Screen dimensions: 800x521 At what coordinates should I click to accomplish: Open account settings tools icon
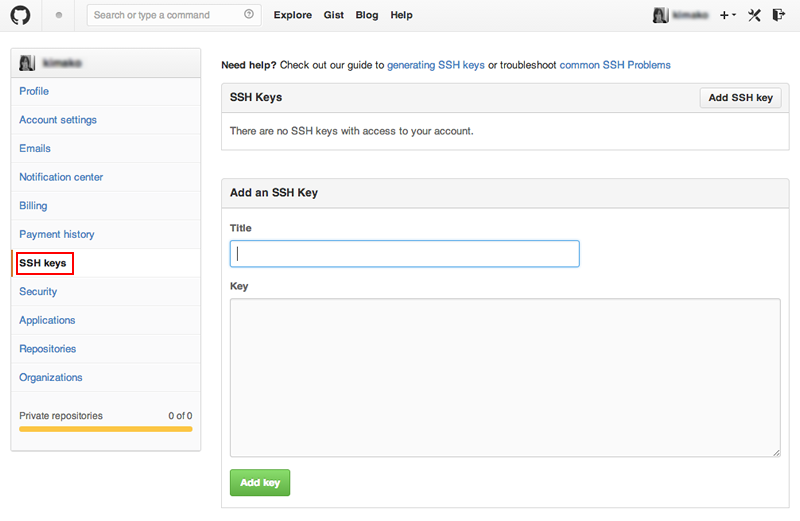point(755,15)
